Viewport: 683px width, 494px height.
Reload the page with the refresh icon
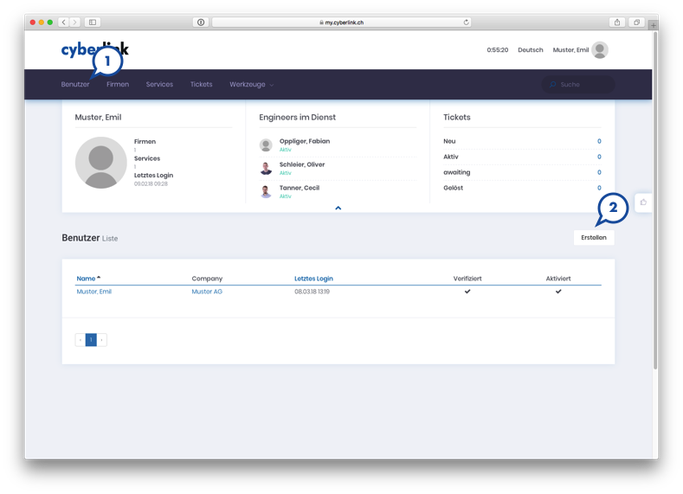coord(466,22)
